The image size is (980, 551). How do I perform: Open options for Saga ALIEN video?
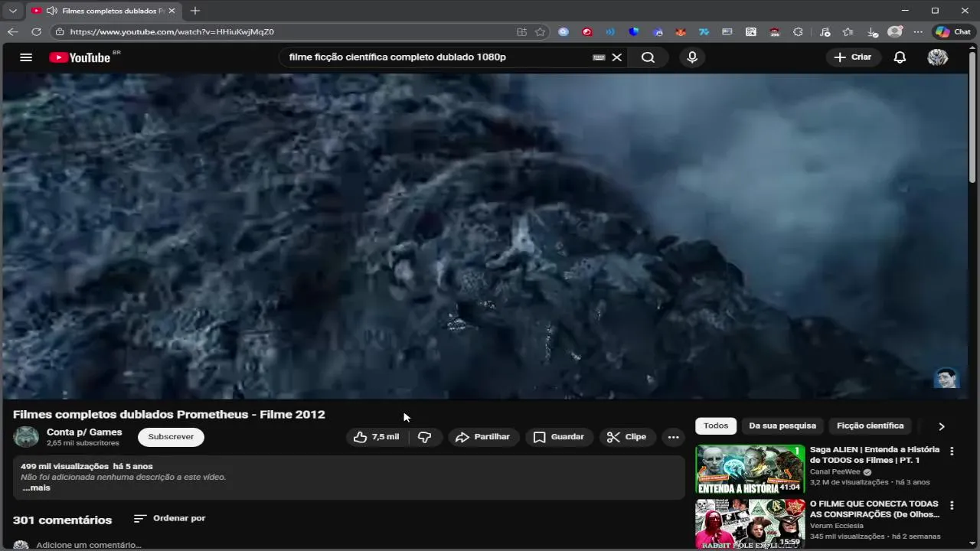(952, 452)
